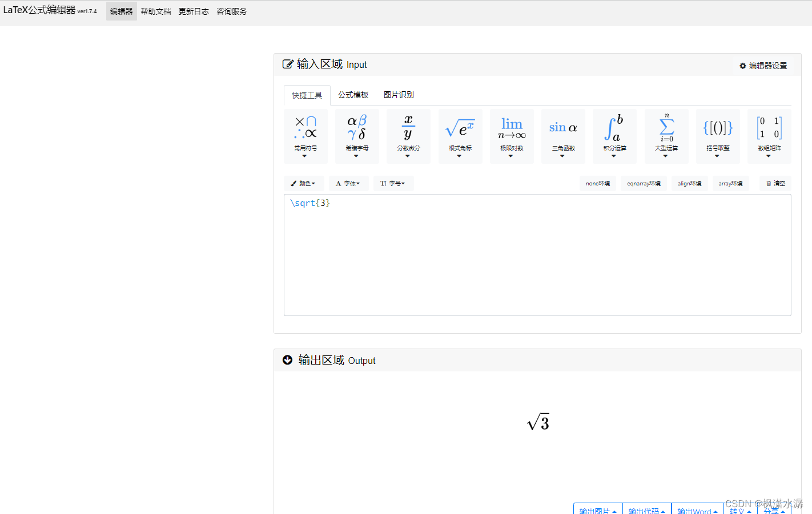
Task: Open the 根式角标 root and superscript palette
Action: (460, 136)
